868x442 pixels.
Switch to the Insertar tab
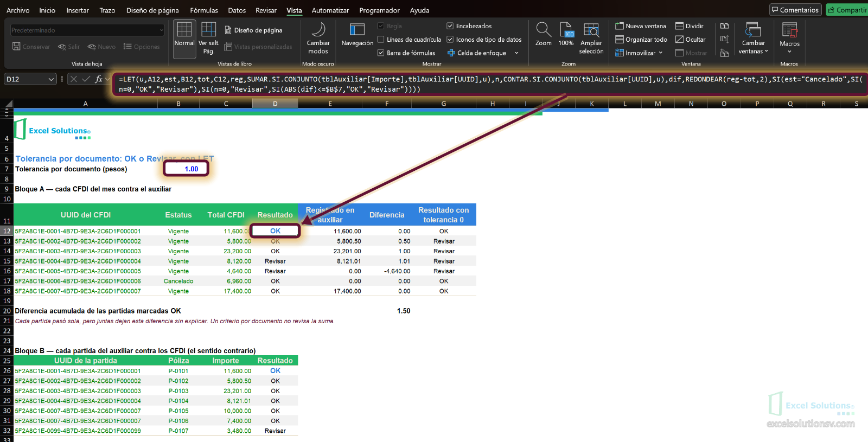click(x=78, y=10)
